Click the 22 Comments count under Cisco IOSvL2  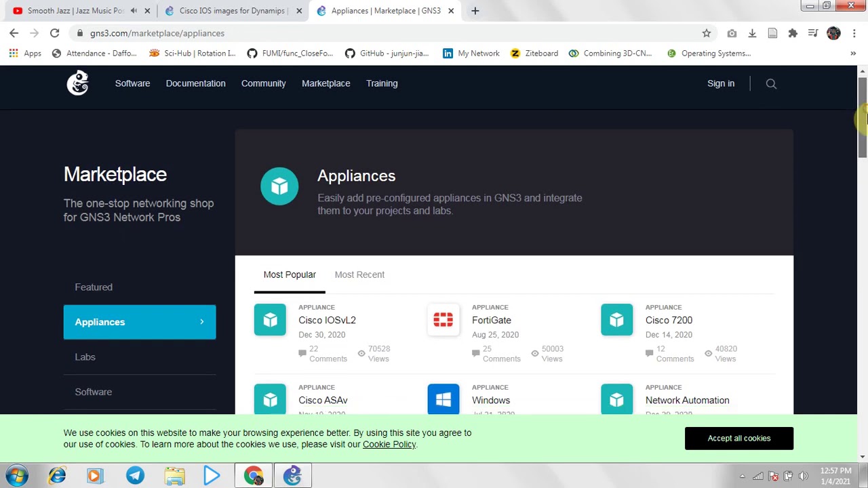[x=323, y=354]
